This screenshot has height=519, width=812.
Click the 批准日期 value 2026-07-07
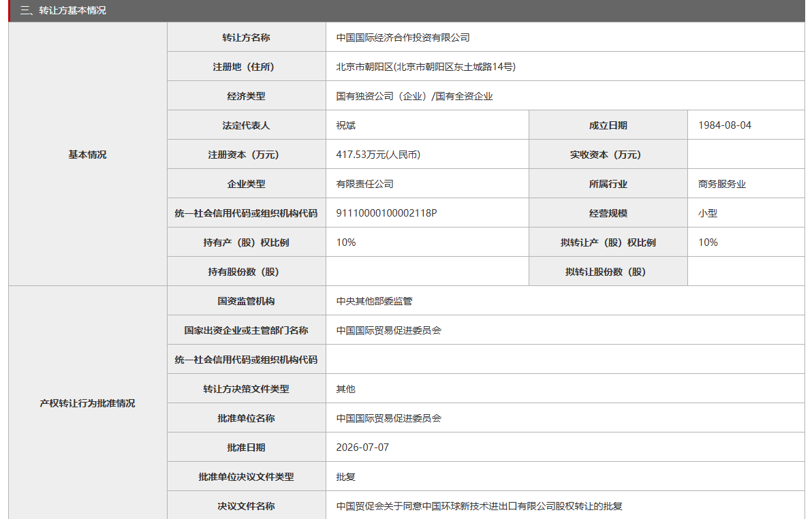click(362, 447)
